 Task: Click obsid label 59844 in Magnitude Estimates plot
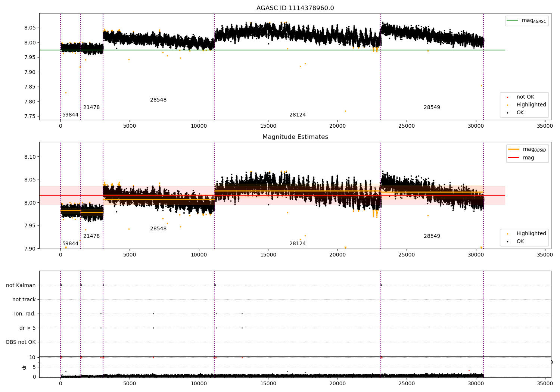[70, 244]
